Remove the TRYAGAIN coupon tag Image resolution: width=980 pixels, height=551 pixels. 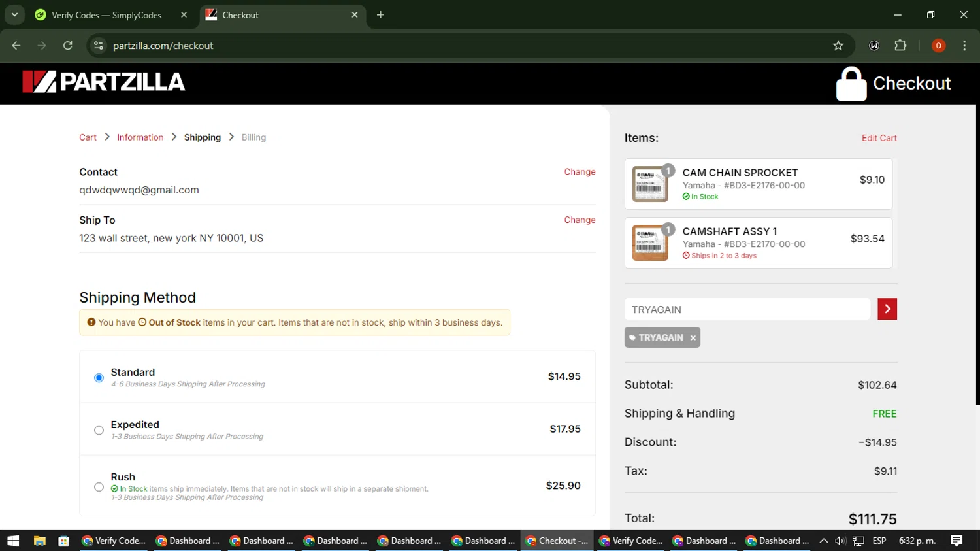(693, 337)
